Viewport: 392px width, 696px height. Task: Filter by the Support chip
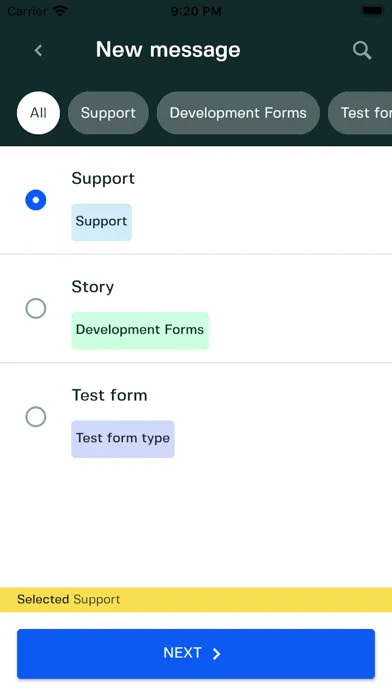click(108, 113)
